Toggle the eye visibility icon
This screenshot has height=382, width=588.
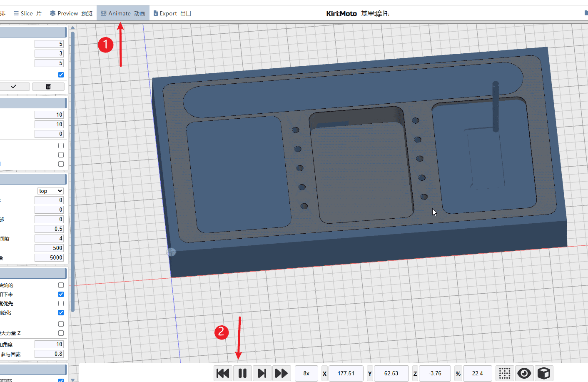(524, 373)
